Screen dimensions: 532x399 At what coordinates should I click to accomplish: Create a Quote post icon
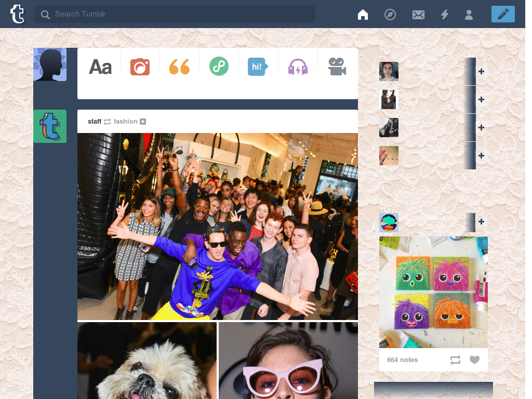pyautogui.click(x=179, y=66)
